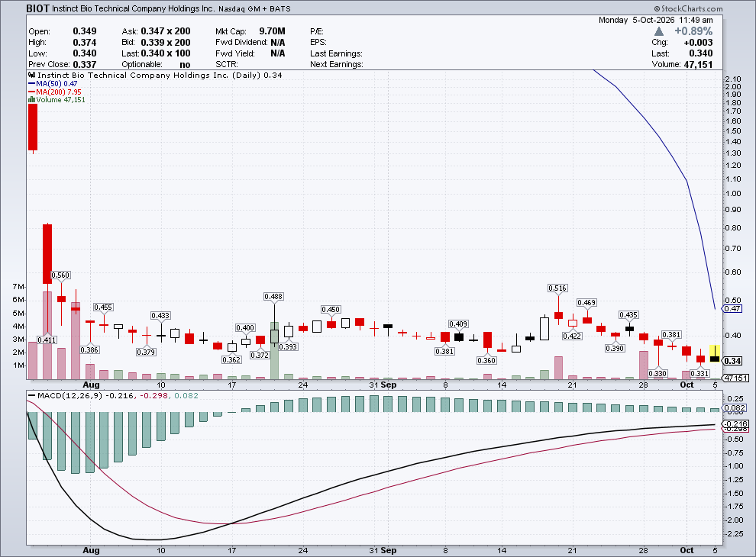Click the Mkt Cap value 9.70M
Image resolution: width=756 pixels, height=557 pixels.
pos(272,31)
